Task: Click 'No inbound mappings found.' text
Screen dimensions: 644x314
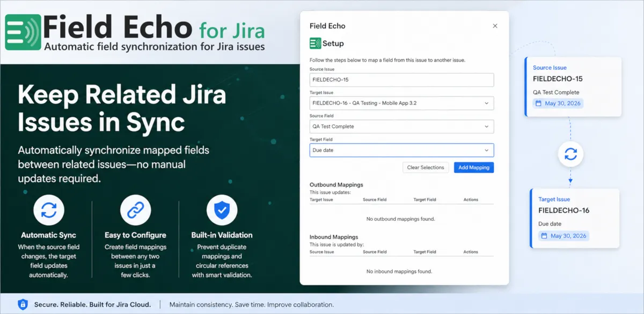Action: point(399,271)
